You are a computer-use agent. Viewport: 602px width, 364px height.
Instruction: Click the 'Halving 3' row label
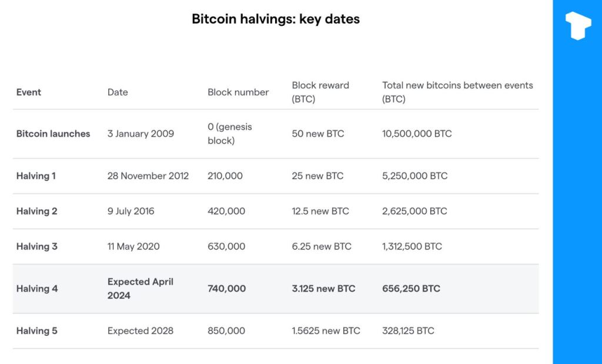(x=36, y=246)
